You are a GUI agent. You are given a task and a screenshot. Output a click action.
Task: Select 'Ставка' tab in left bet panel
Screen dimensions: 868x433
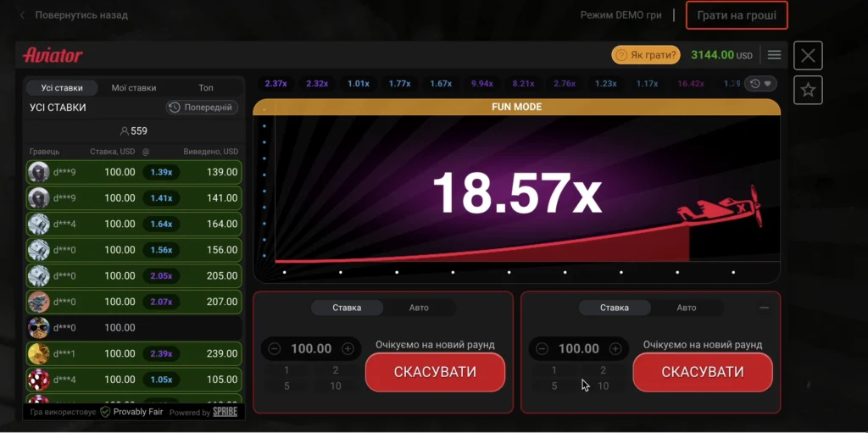[x=347, y=308]
